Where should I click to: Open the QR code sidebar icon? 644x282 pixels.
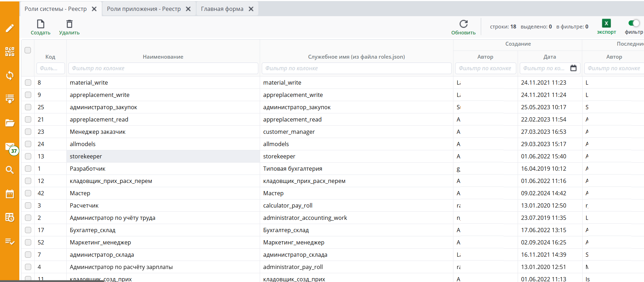tap(10, 52)
